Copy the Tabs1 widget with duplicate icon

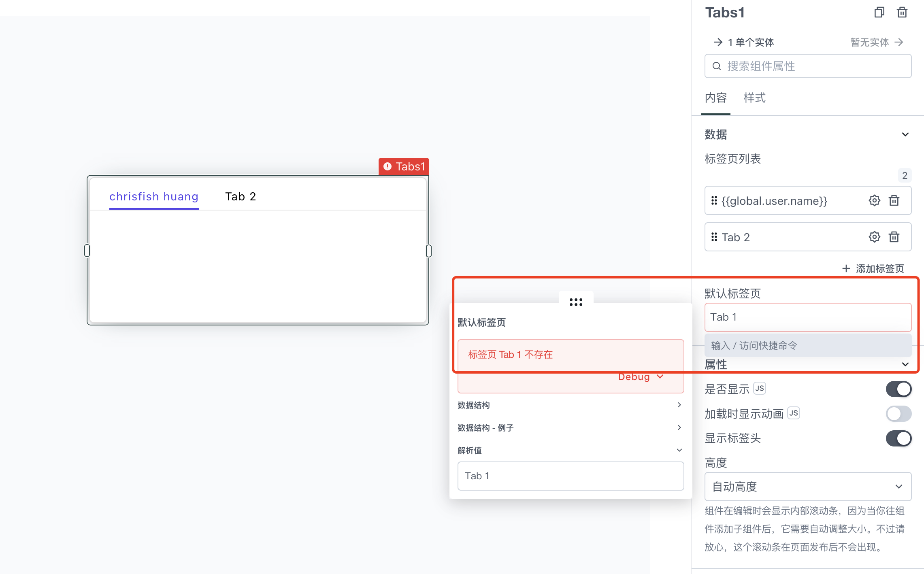pyautogui.click(x=879, y=13)
